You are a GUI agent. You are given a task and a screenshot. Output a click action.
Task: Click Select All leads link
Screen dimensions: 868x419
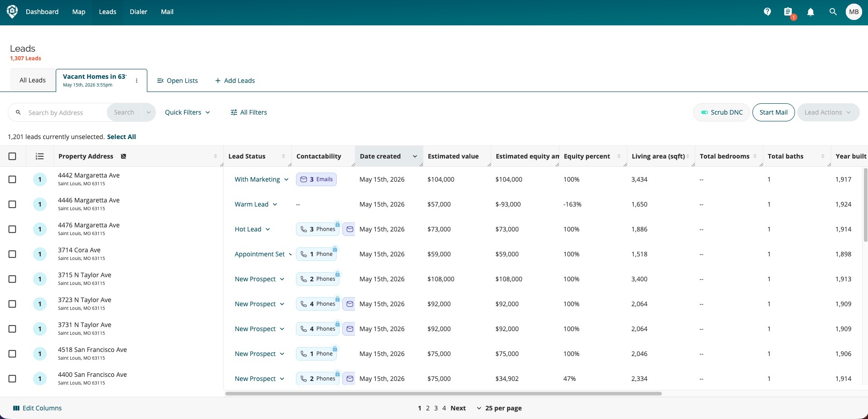click(121, 137)
